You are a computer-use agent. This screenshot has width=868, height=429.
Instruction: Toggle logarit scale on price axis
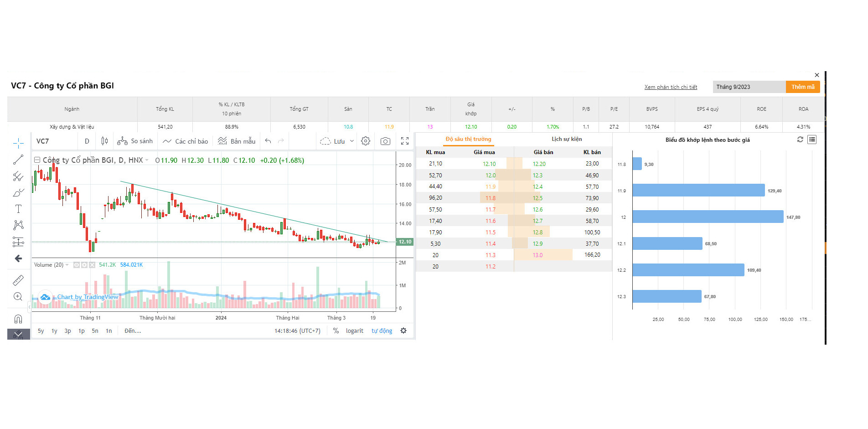click(x=354, y=331)
